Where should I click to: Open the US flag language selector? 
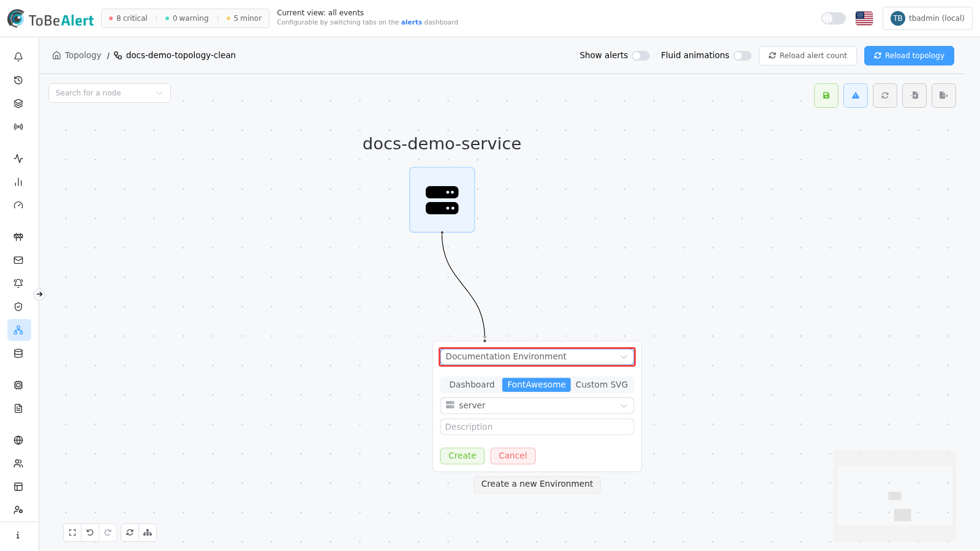[864, 18]
